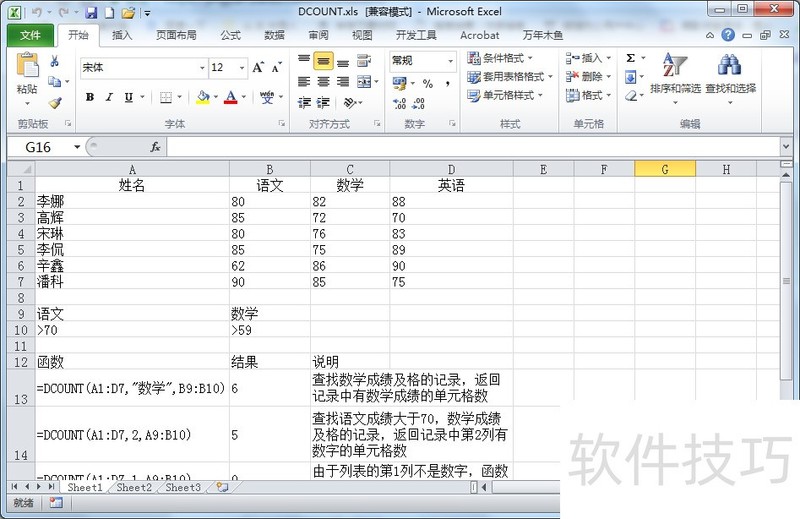Open fill color dropdown arrow
800x519 pixels.
[x=216, y=97]
